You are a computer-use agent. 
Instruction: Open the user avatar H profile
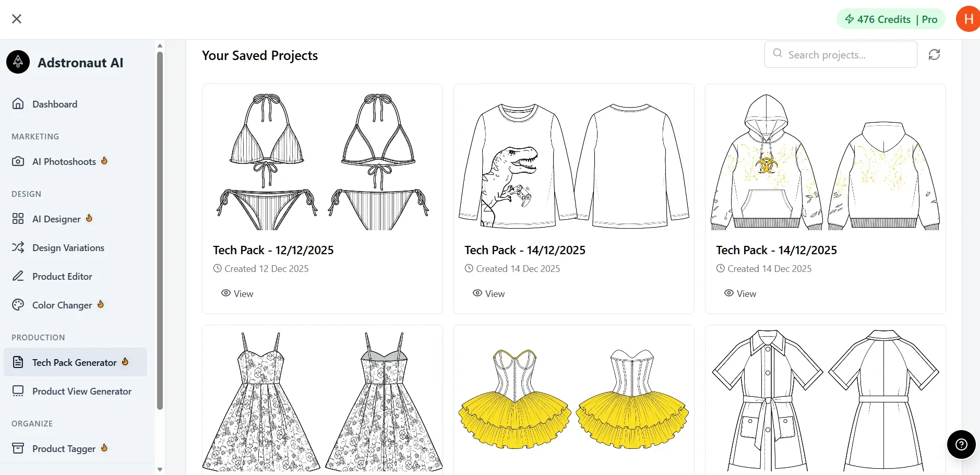point(968,19)
